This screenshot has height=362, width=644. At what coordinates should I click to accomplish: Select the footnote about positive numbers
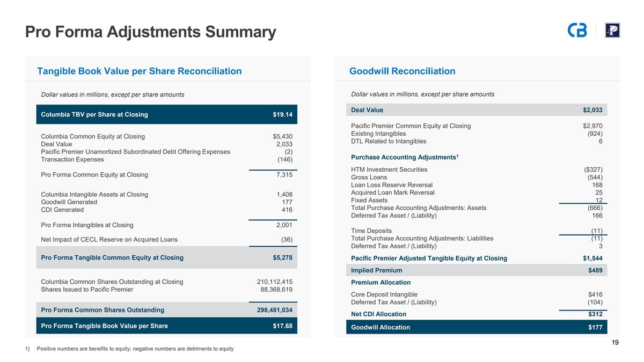[x=135, y=349]
